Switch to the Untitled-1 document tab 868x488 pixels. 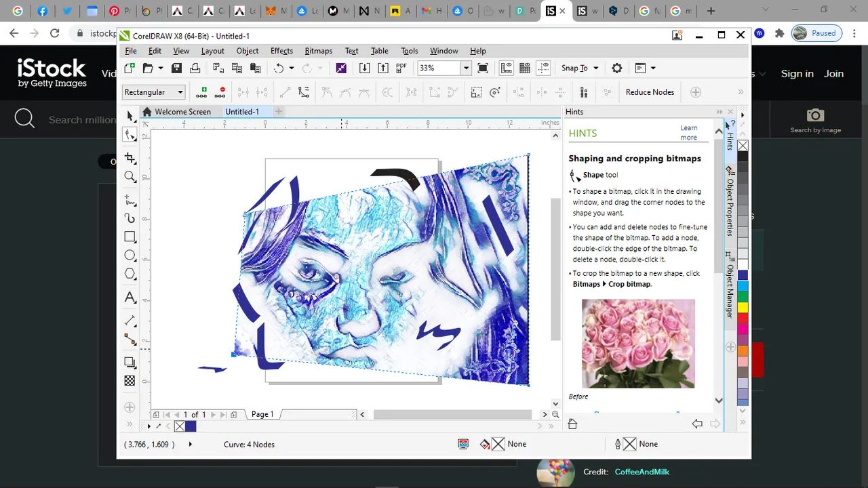(242, 112)
